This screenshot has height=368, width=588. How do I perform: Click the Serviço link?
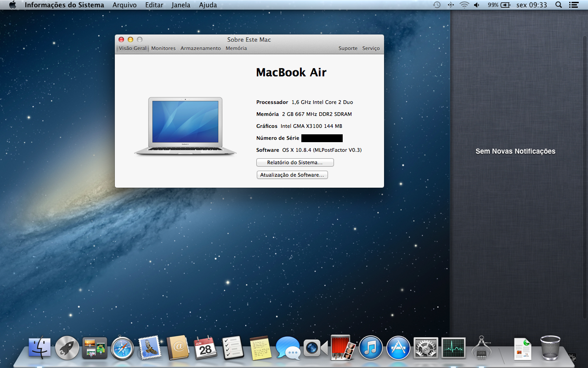(371, 48)
